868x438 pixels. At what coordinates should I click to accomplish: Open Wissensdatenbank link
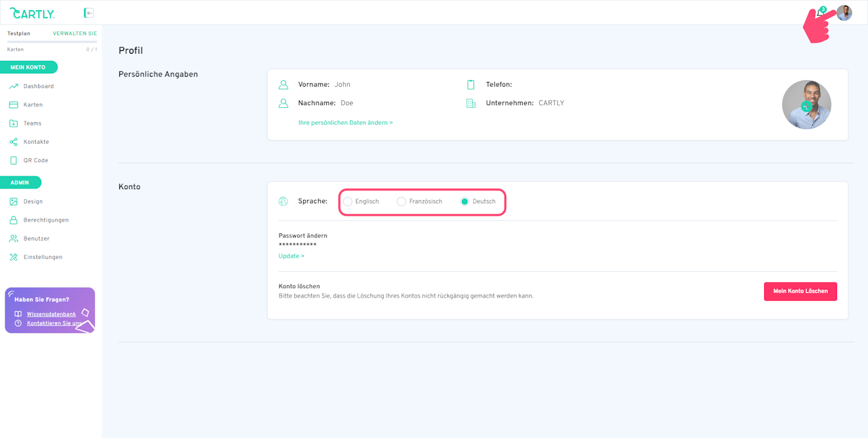[52, 314]
